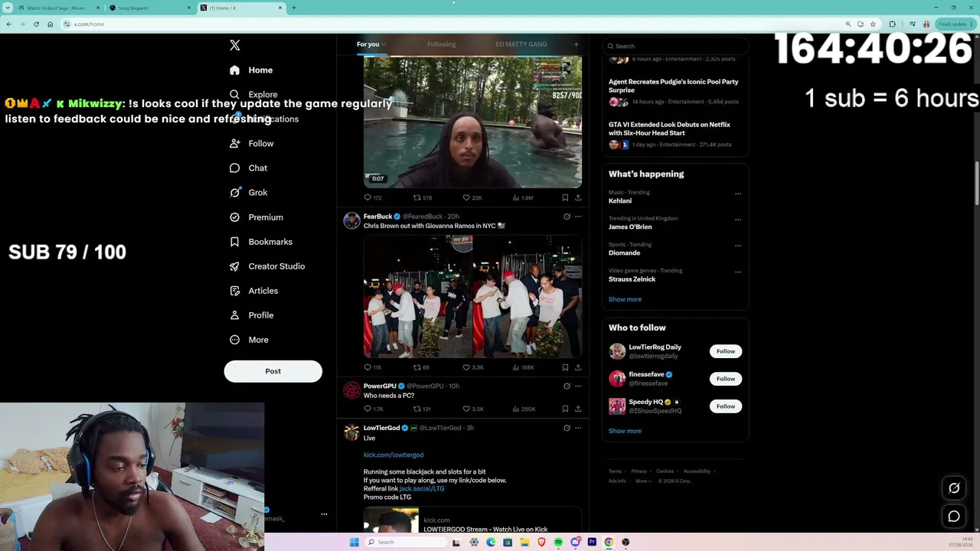The image size is (980, 551).
Task: Show more trending topics
Action: (x=625, y=299)
